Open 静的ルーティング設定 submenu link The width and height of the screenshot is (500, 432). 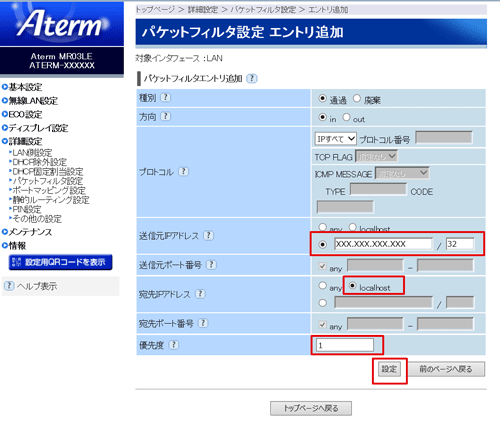(x=51, y=200)
